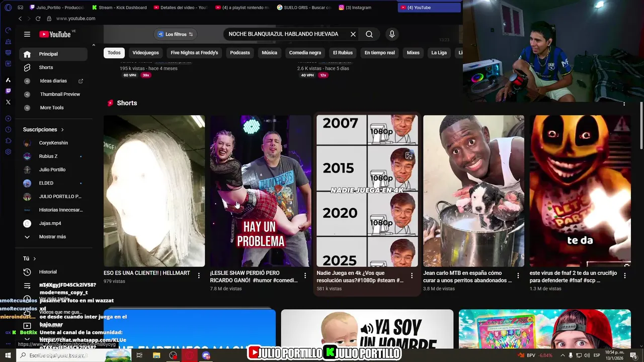Start voice search with microphone icon

pos(392,34)
